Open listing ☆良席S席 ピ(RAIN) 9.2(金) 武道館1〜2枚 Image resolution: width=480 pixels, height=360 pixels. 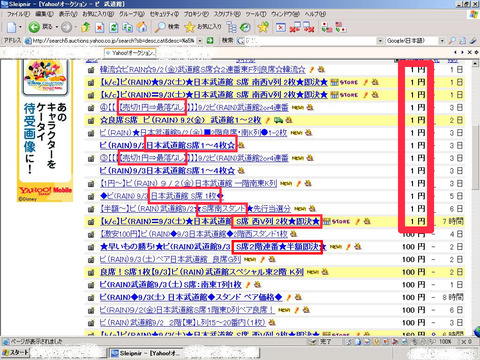point(181,120)
